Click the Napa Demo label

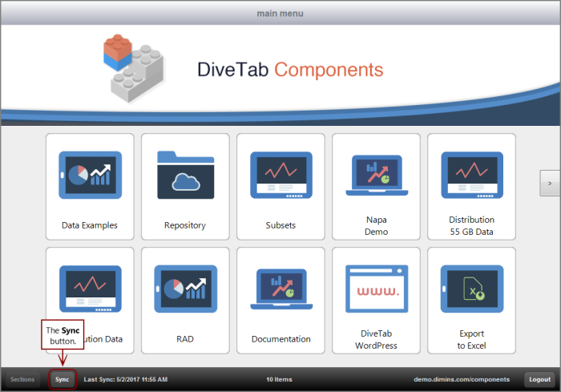point(377,226)
